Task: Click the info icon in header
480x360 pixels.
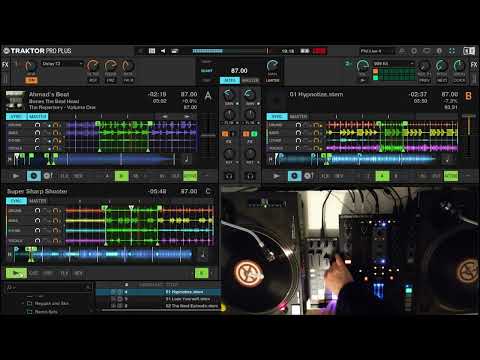Action: [x=439, y=51]
